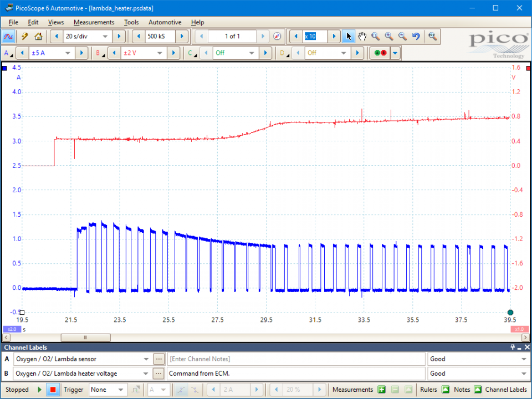
Task: Click the red stop capture button
Action: click(53, 390)
